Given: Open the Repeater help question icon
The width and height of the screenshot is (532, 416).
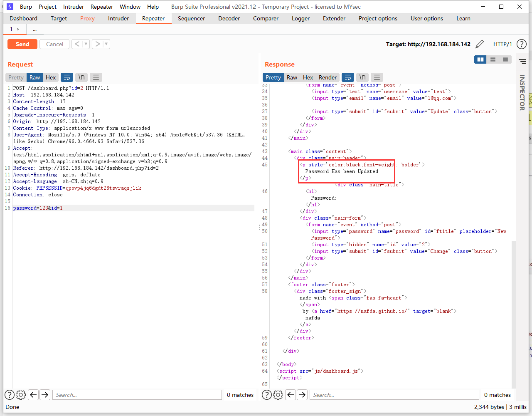Looking at the screenshot, I should (x=522, y=44).
